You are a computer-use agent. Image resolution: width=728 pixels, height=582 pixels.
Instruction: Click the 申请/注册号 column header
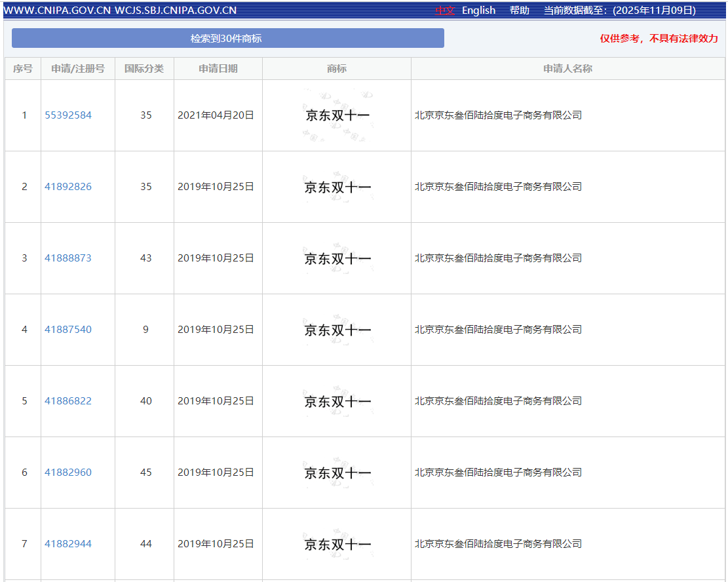78,69
